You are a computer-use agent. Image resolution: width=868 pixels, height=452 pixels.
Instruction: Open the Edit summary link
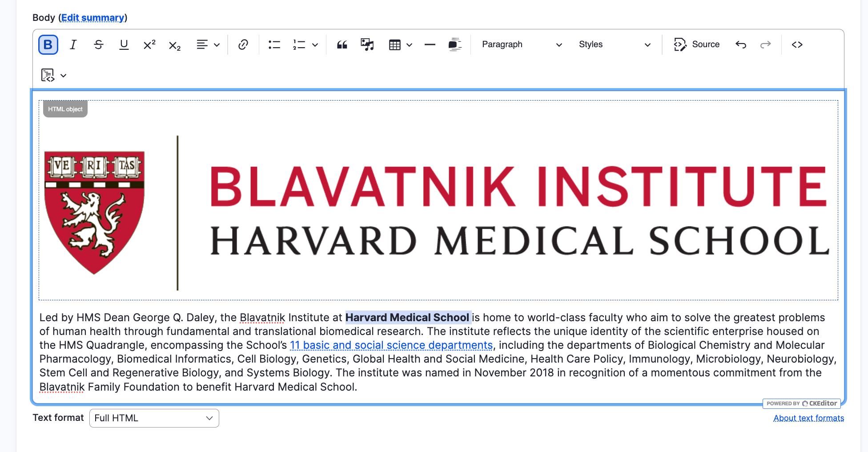93,18
